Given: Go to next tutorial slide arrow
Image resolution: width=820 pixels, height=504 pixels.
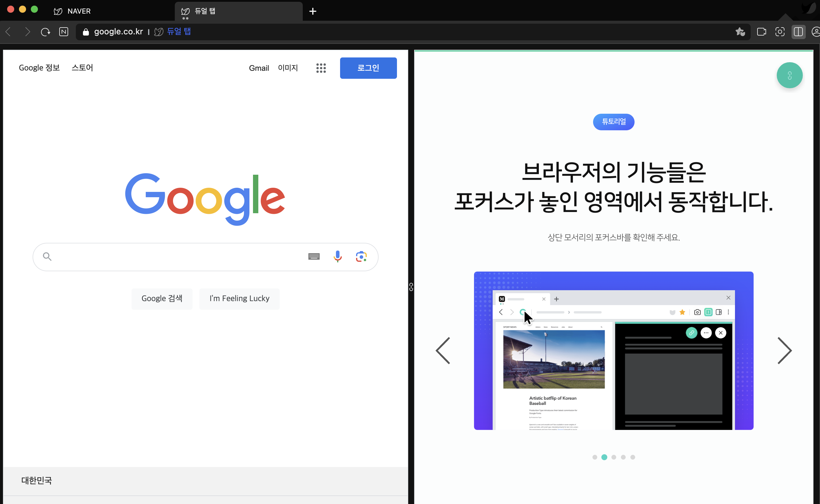Looking at the screenshot, I should coord(784,351).
